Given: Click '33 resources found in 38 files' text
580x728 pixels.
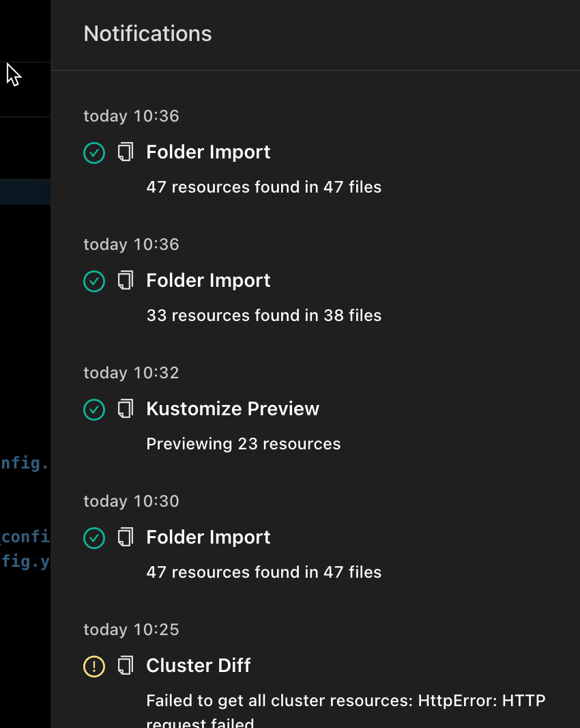Looking at the screenshot, I should (x=264, y=316).
